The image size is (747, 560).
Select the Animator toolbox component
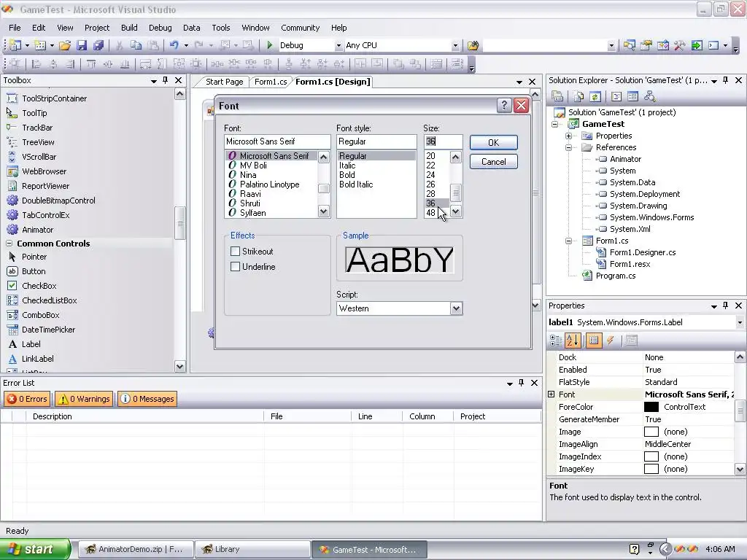pyautogui.click(x=38, y=230)
